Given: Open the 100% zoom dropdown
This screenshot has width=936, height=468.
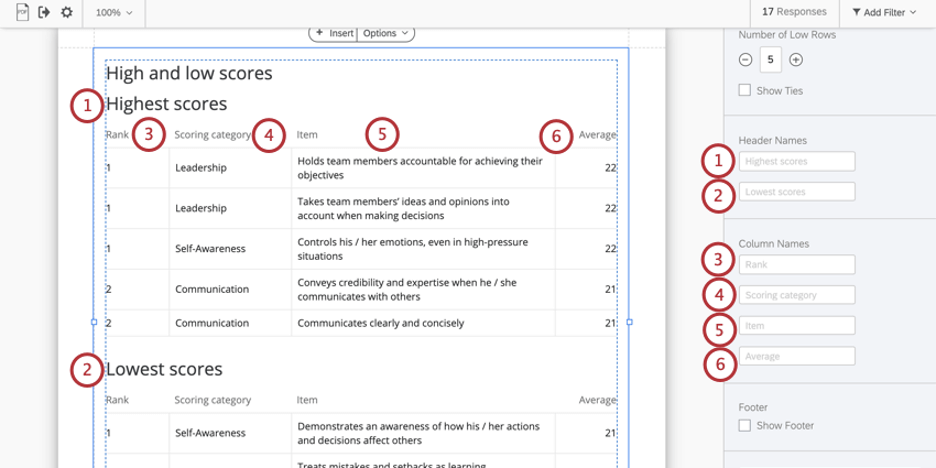Looking at the screenshot, I should 113,12.
